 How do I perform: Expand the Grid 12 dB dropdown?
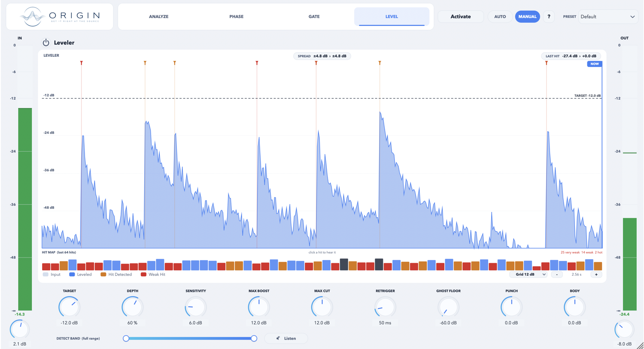pyautogui.click(x=528, y=274)
